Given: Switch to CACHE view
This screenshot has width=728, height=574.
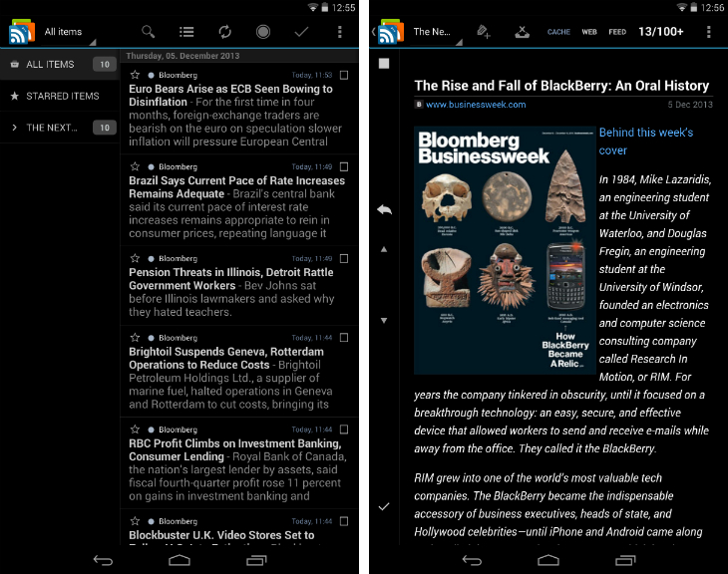Looking at the screenshot, I should pos(558,32).
